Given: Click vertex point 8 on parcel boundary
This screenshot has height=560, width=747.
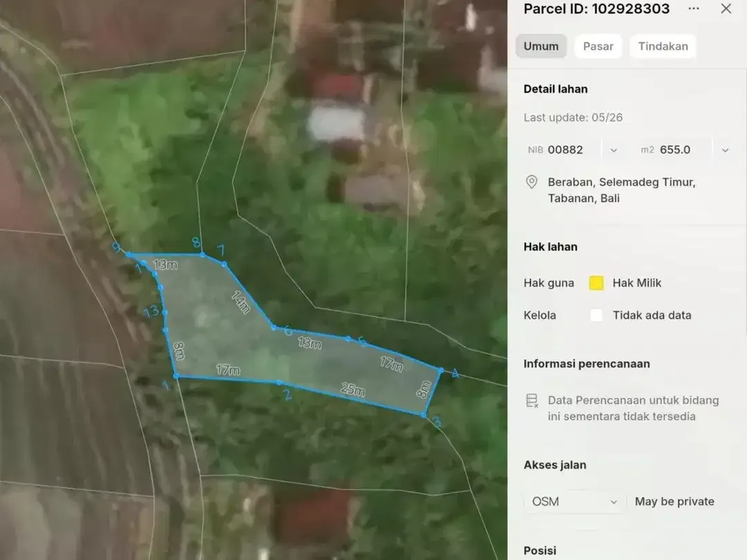Looking at the screenshot, I should point(203,254).
